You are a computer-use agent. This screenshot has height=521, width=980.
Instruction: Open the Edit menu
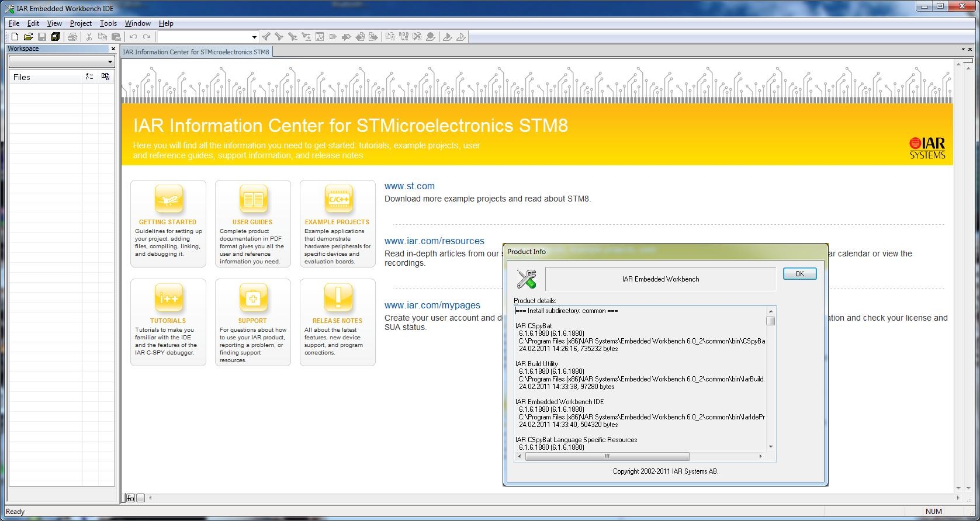(33, 23)
